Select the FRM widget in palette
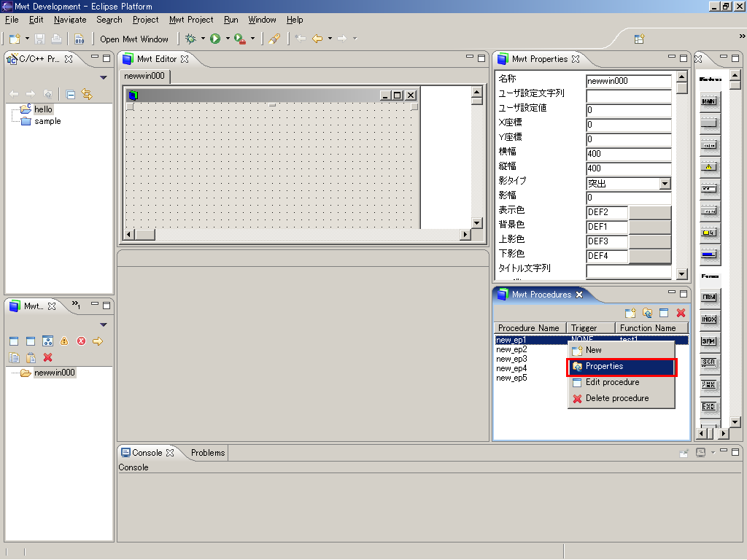The width and height of the screenshot is (747, 560). tap(709, 297)
